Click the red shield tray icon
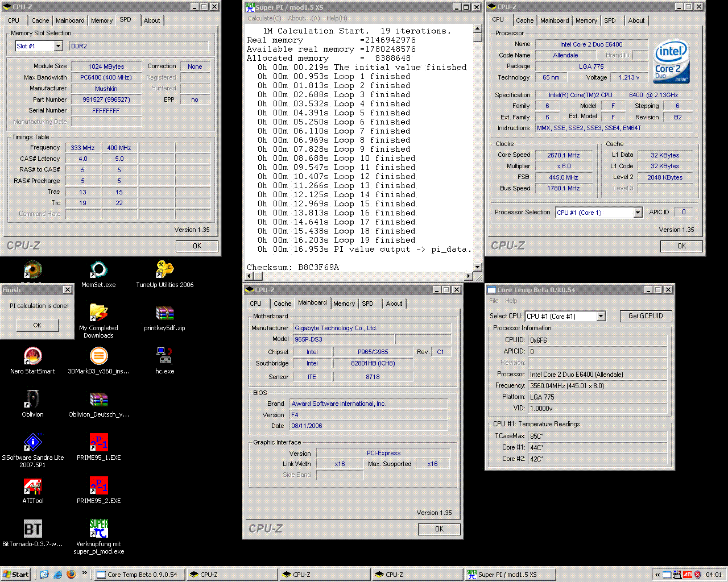This screenshot has height=582, width=728. 698,575
